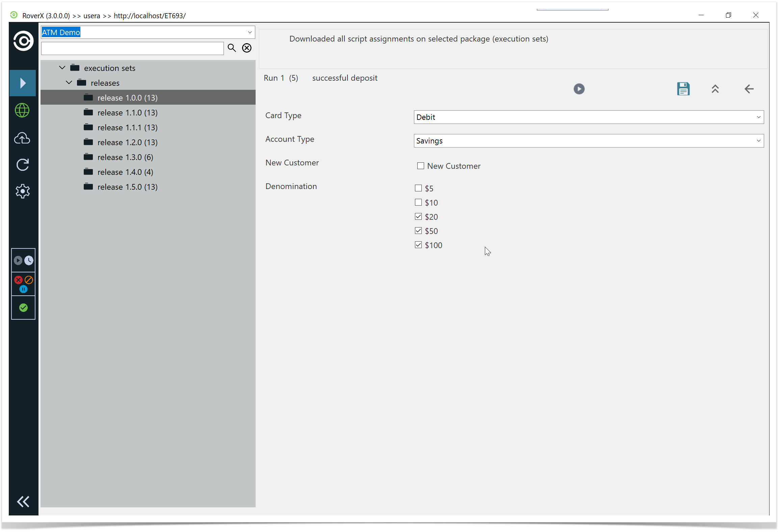Click the magnifier search icon

[232, 48]
